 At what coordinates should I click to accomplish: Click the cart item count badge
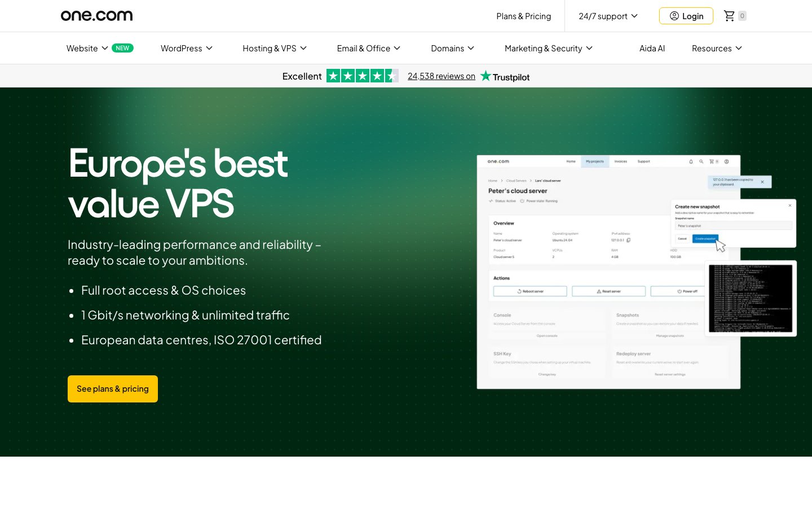pos(742,16)
